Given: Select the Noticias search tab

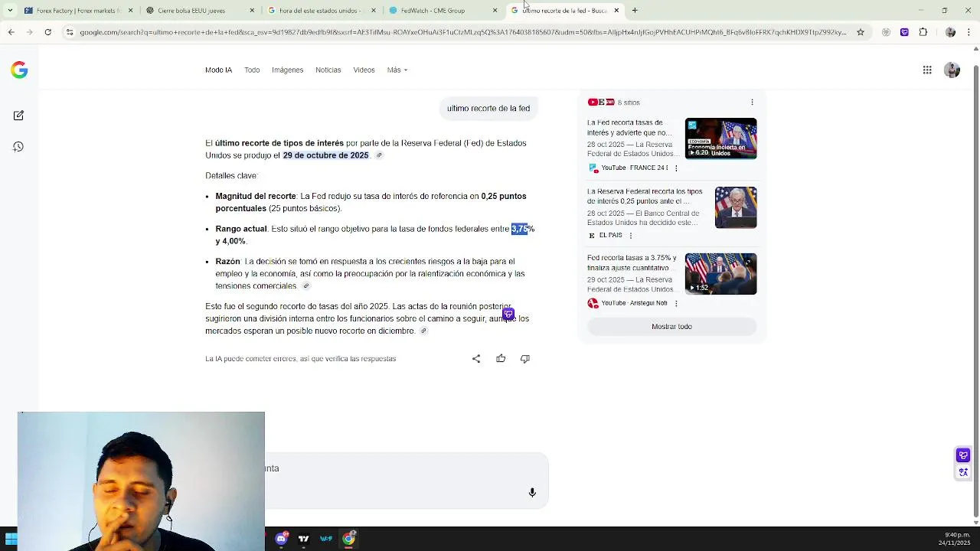Looking at the screenshot, I should coord(328,70).
